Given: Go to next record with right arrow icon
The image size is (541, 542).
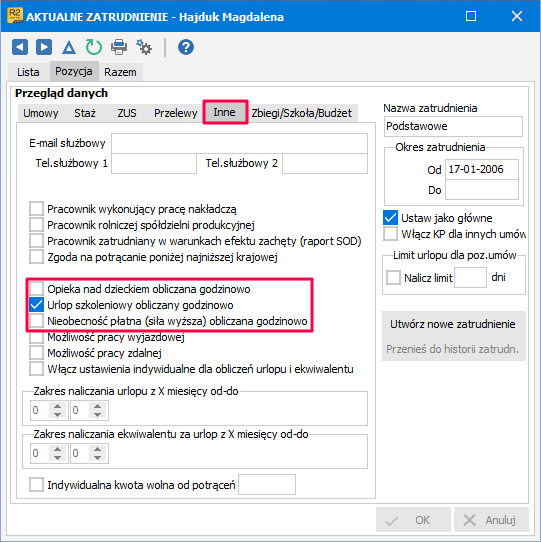Looking at the screenshot, I should (44, 47).
